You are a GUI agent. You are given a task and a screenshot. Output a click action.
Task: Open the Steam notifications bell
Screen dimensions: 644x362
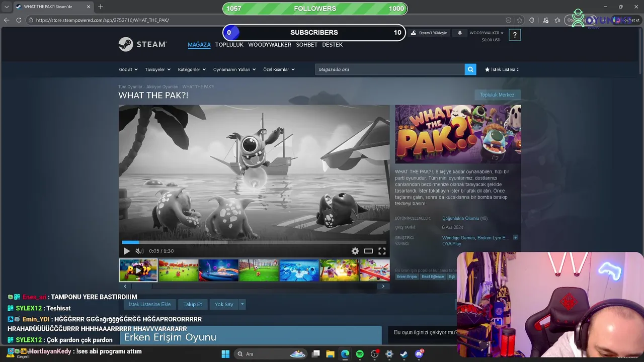tap(459, 33)
